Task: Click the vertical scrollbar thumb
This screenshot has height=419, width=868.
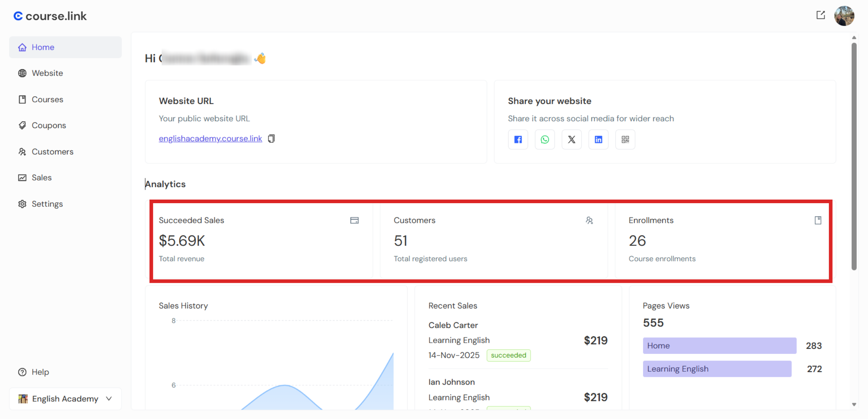Action: click(x=854, y=156)
